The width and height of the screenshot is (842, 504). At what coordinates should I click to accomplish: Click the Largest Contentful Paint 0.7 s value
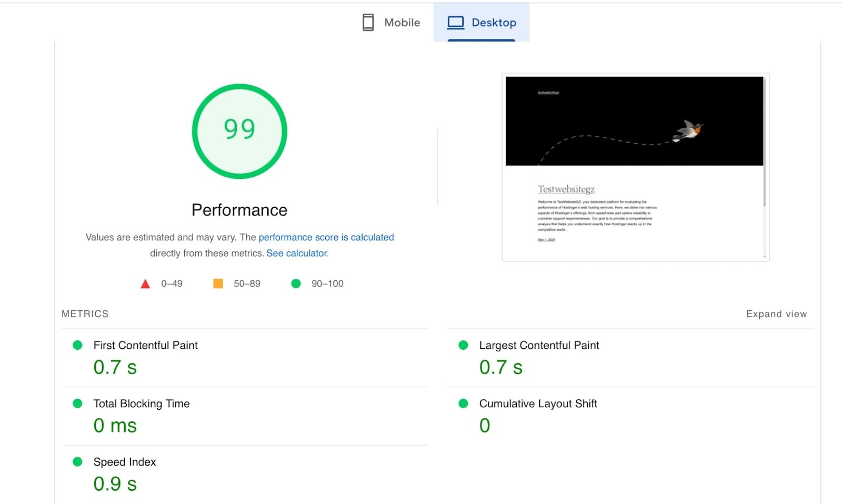pos(501,367)
